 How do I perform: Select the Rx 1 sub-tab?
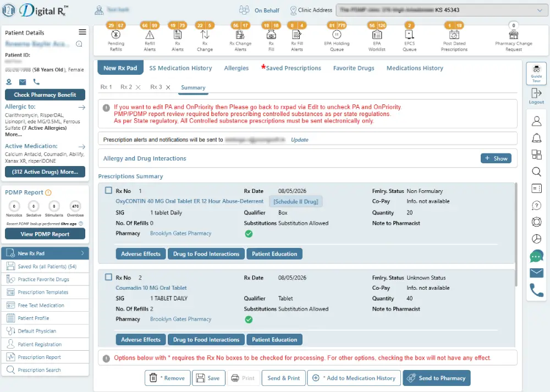coord(106,87)
